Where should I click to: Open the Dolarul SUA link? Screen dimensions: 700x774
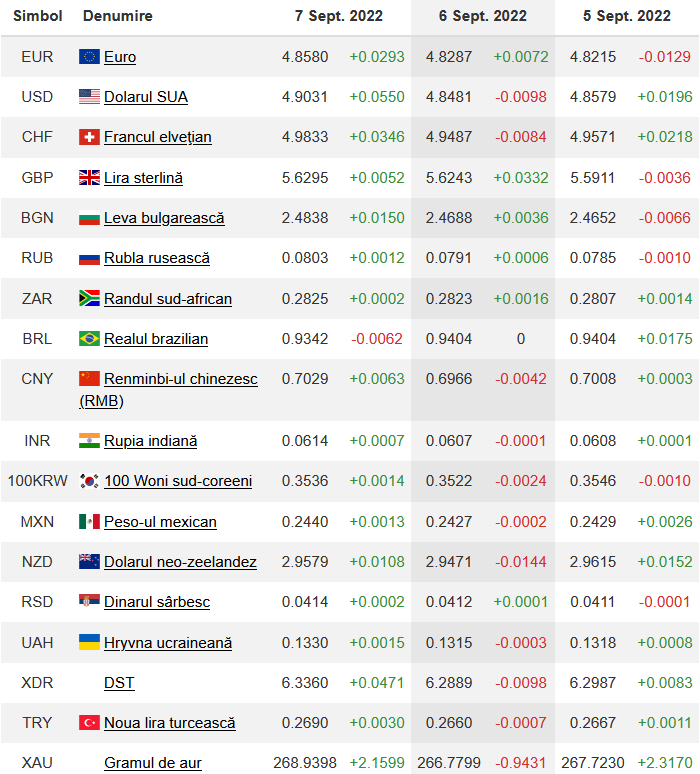pyautogui.click(x=146, y=97)
